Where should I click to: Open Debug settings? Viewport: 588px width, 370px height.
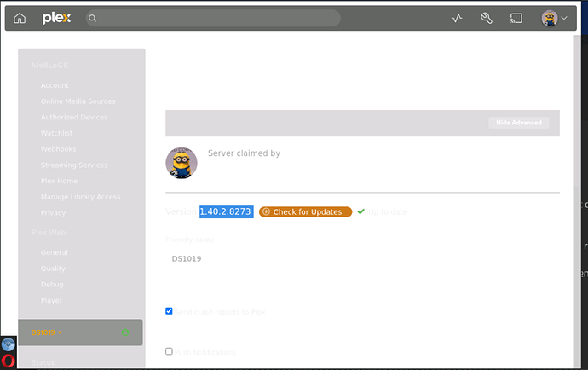coord(52,285)
